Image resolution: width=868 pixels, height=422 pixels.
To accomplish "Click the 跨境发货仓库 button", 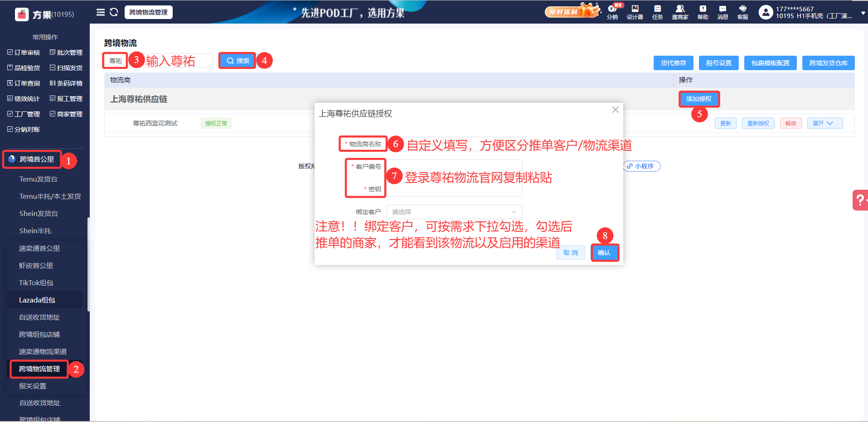I will tap(828, 63).
